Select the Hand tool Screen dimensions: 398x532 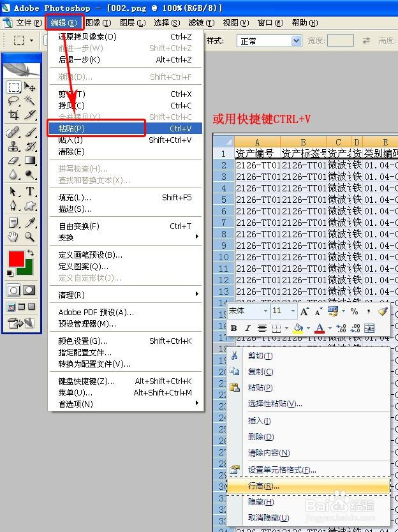(13, 237)
